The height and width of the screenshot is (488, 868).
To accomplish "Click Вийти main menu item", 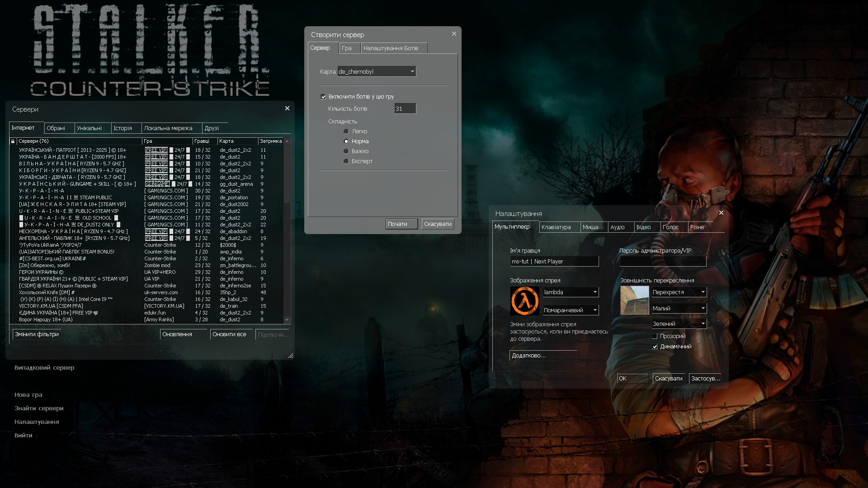I will tap(24, 436).
